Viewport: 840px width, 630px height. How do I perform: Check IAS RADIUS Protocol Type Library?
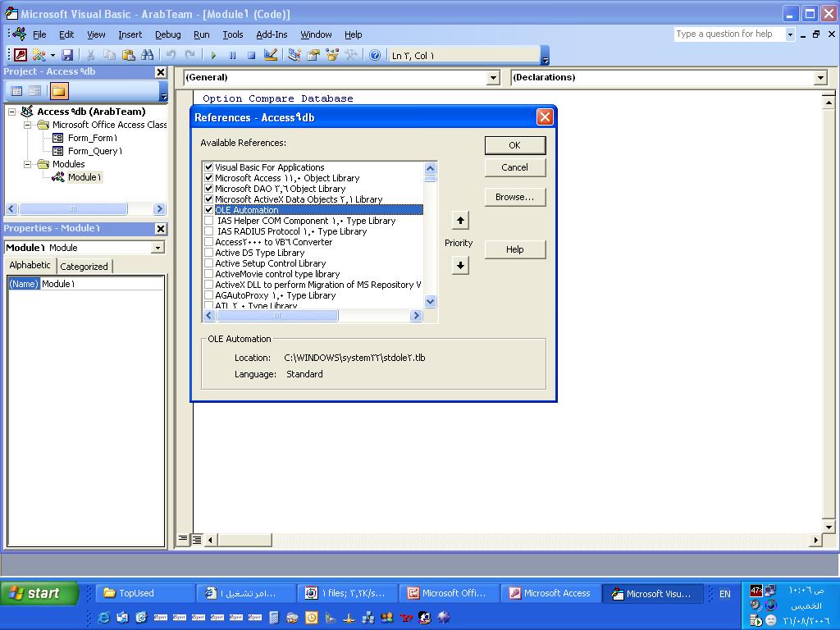[x=209, y=231]
